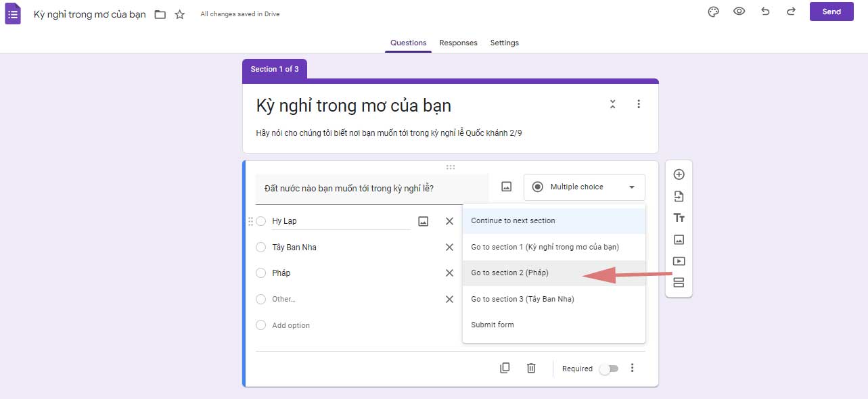The height and width of the screenshot is (399, 868).
Task: Insert an image block from the sidebar
Action: 679,239
